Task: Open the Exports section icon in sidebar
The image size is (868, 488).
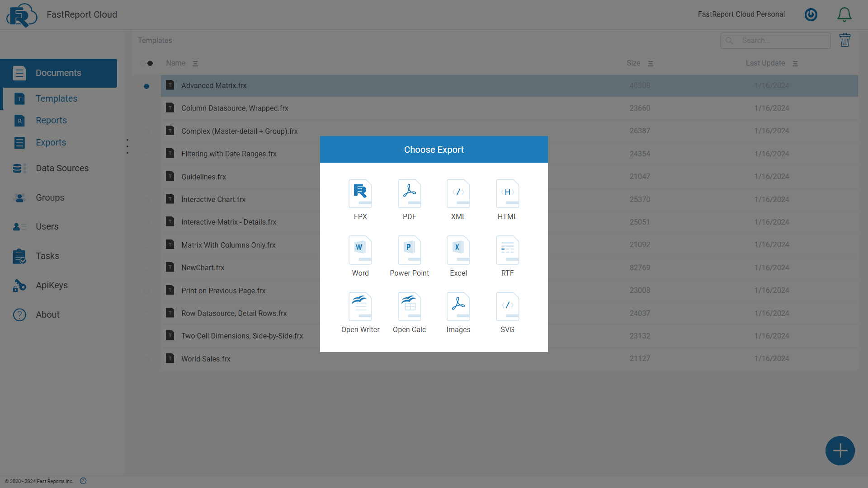Action: click(19, 142)
